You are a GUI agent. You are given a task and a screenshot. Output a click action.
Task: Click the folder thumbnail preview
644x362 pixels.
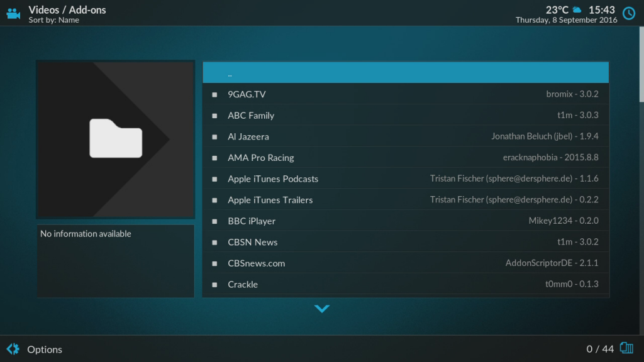point(116,139)
